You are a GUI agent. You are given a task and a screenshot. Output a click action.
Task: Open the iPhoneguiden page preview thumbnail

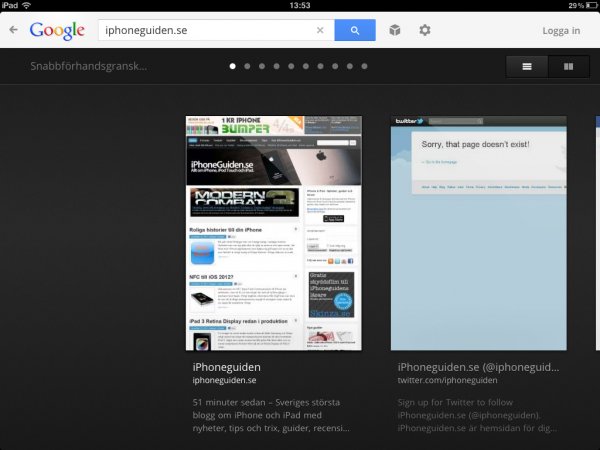click(274, 233)
